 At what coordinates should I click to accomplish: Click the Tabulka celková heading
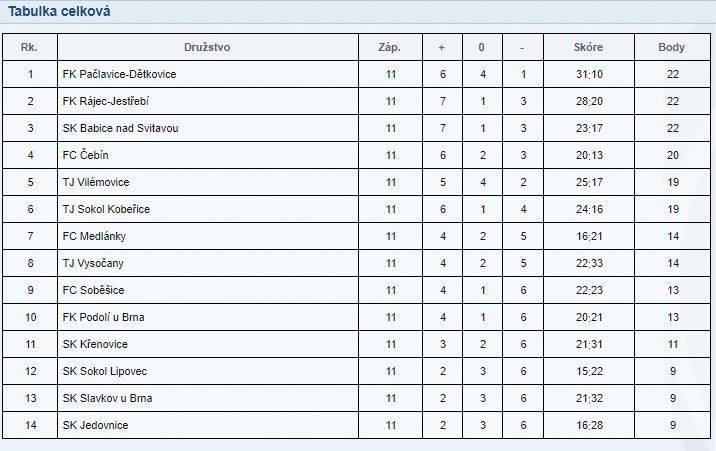[59, 11]
